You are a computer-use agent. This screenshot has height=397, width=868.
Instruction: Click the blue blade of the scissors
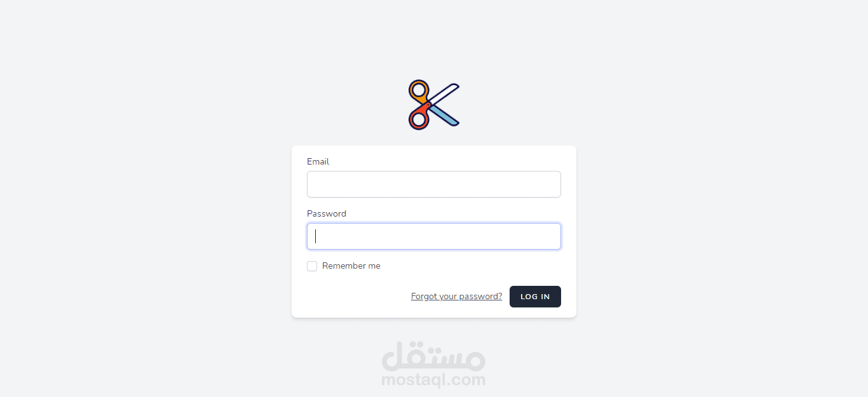[445, 116]
